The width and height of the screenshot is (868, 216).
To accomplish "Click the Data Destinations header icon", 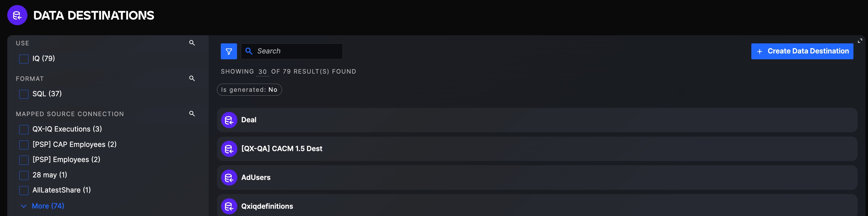I will coord(17,15).
